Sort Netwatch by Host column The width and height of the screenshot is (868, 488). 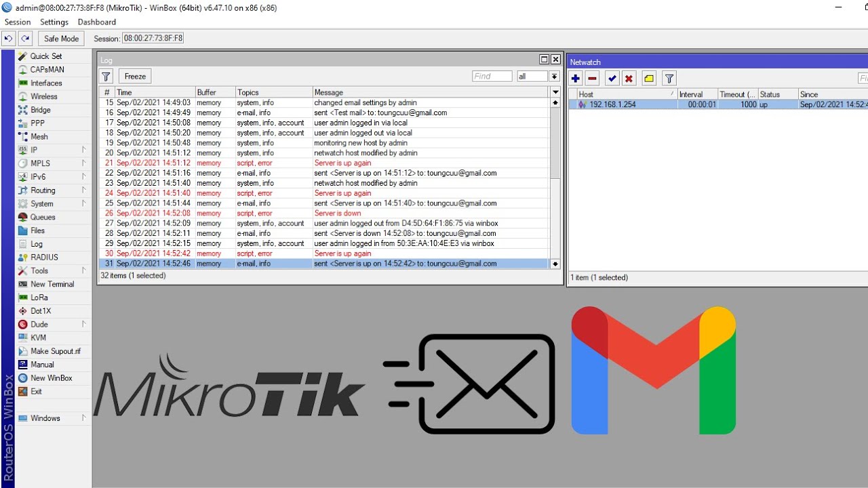click(627, 94)
